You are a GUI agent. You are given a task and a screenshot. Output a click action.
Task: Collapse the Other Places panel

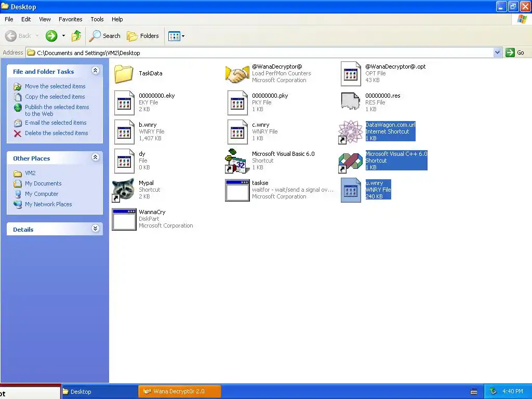tap(96, 157)
